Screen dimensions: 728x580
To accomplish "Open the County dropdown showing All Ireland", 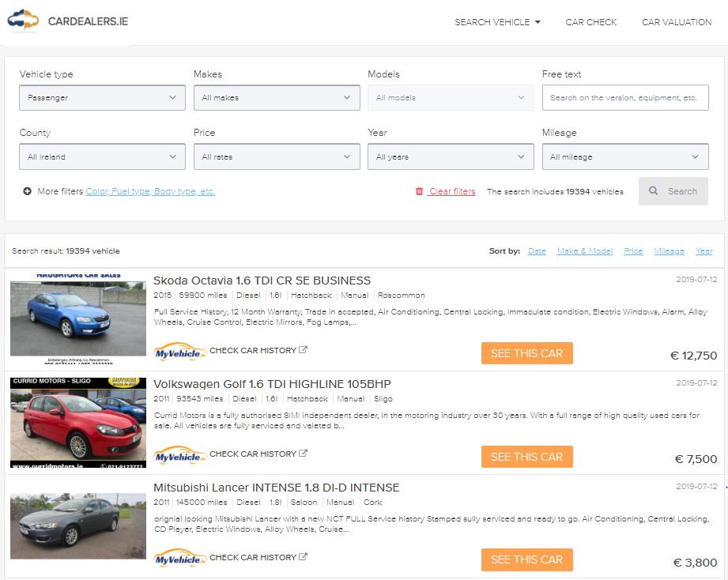I will 102,156.
